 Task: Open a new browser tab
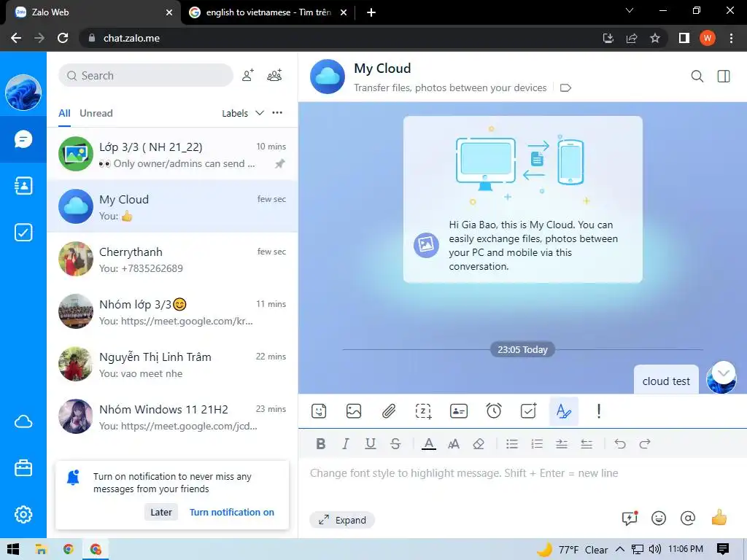371,12
